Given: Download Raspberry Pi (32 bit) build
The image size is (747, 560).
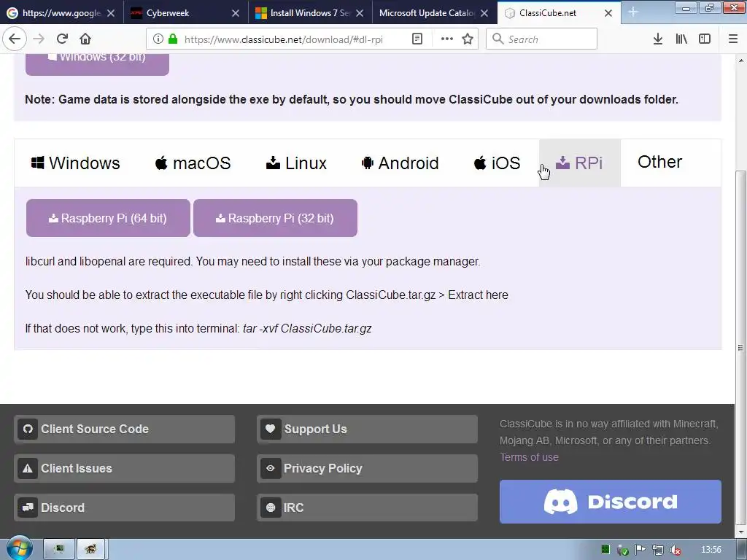Looking at the screenshot, I should pos(275,218).
